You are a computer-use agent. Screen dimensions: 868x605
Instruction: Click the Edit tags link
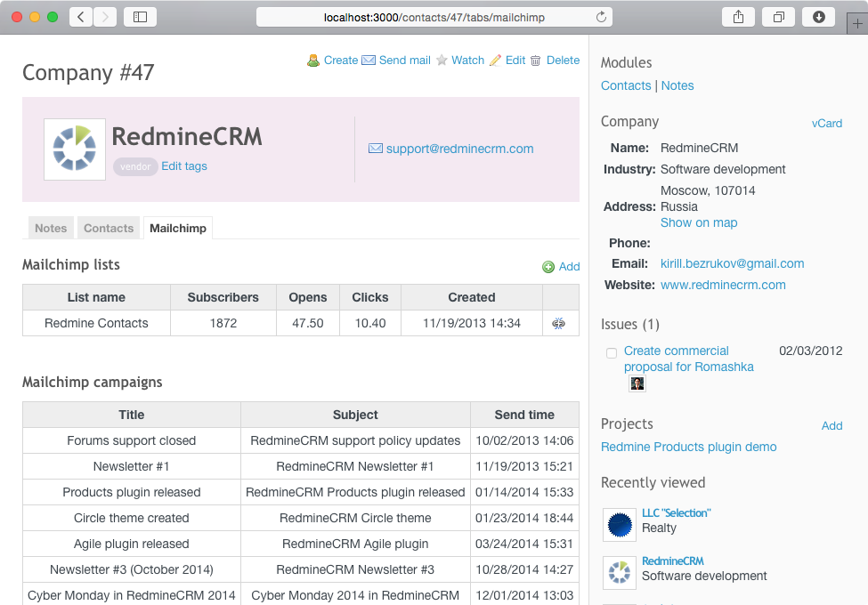[184, 166]
